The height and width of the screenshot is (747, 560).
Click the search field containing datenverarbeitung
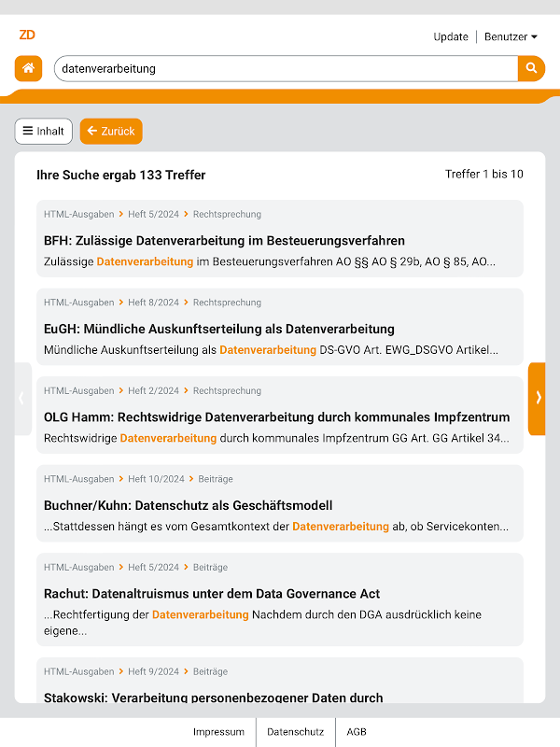tap(286, 68)
